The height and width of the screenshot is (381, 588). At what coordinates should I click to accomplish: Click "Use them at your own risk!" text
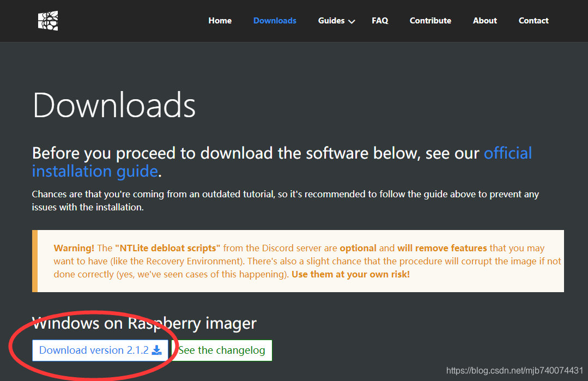[x=350, y=274]
